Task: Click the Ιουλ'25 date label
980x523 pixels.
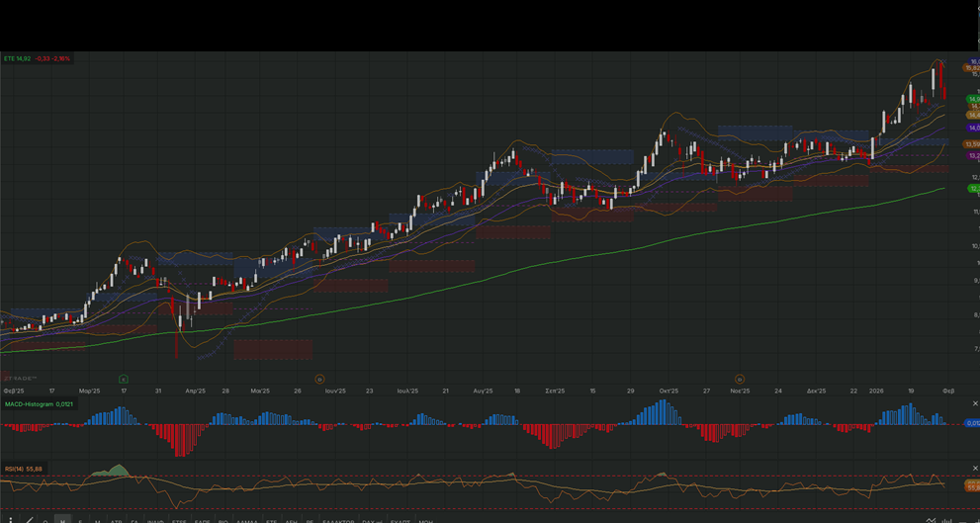Action: 407,392
